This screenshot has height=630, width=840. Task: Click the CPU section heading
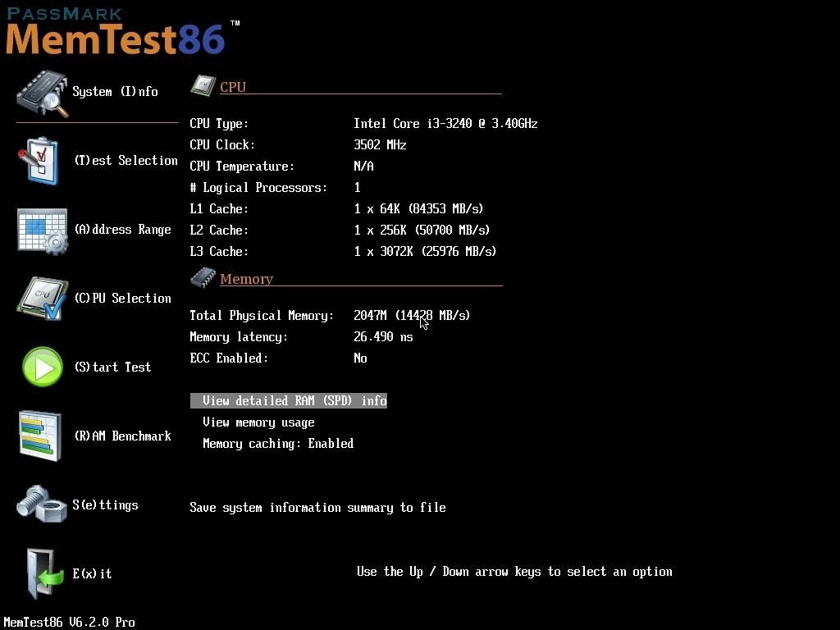click(232, 87)
